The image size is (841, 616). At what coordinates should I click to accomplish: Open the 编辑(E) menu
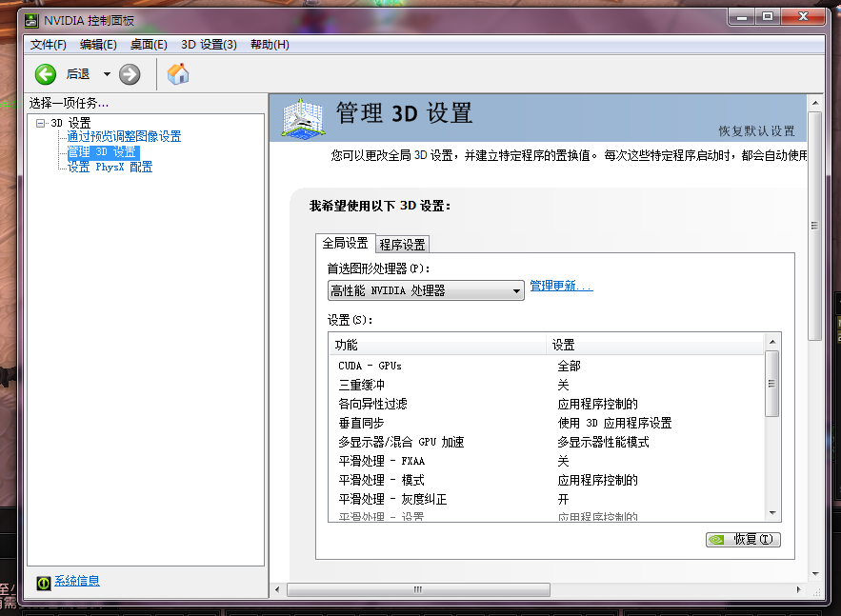point(98,45)
